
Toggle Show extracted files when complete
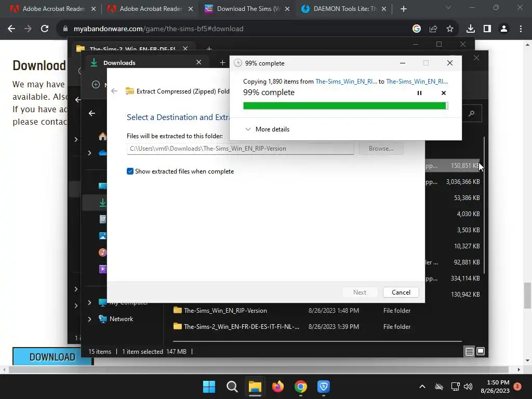[130, 171]
